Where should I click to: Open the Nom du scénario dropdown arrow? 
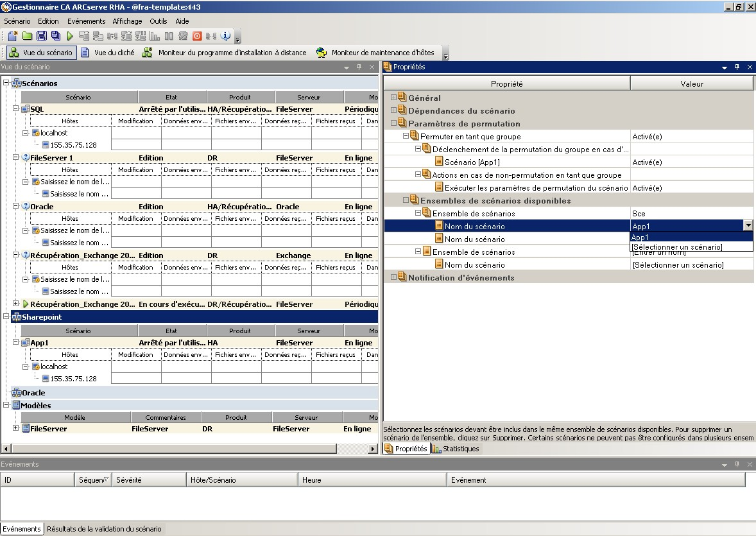click(748, 225)
